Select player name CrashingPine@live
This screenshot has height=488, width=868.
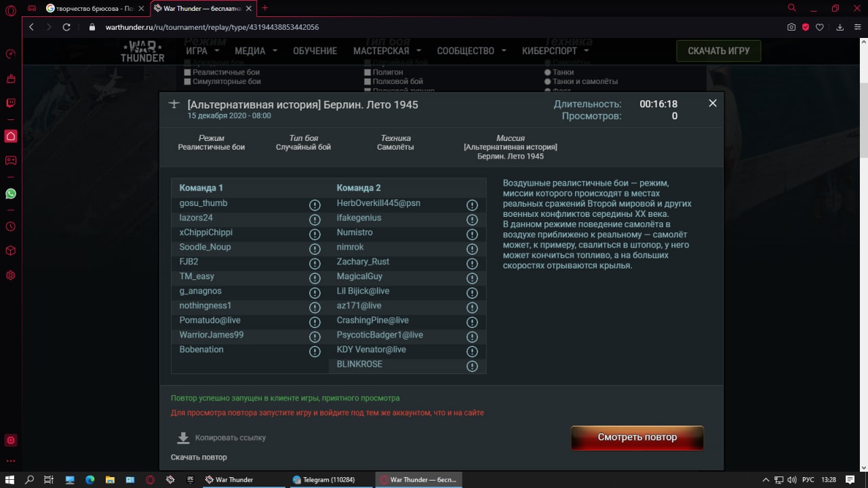(x=372, y=320)
